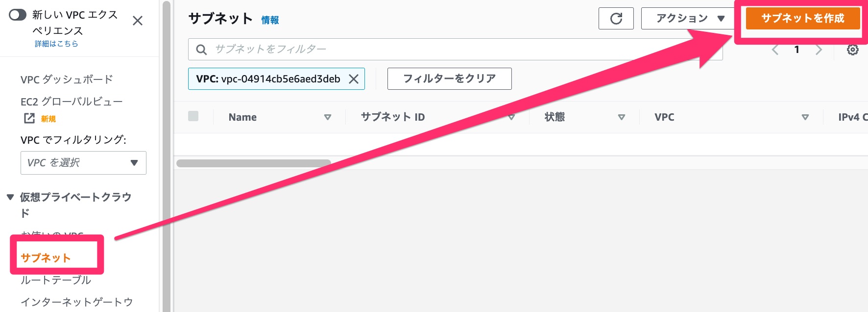This screenshot has width=868, height=312.
Task: Collapse the 仮想プライベートクラウド section
Action: tap(9, 196)
